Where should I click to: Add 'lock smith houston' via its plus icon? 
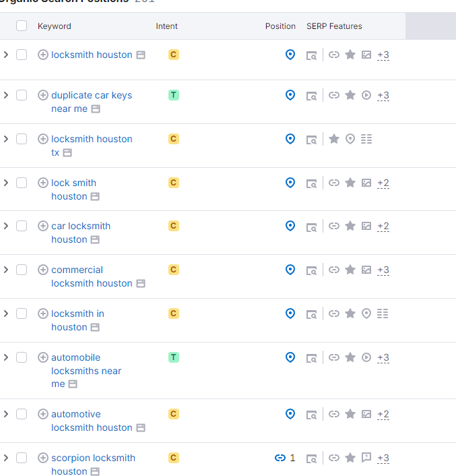pyautogui.click(x=42, y=183)
